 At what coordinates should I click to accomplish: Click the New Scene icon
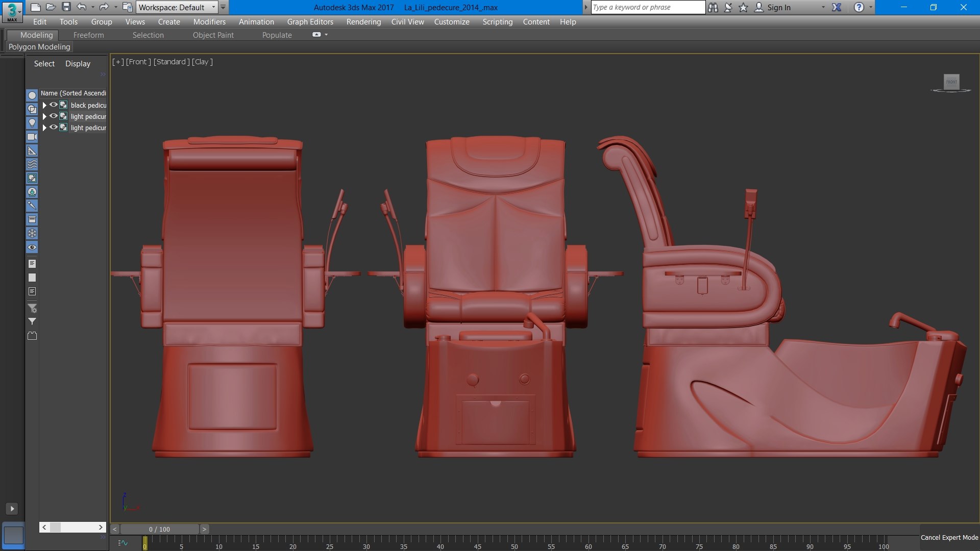pos(35,7)
